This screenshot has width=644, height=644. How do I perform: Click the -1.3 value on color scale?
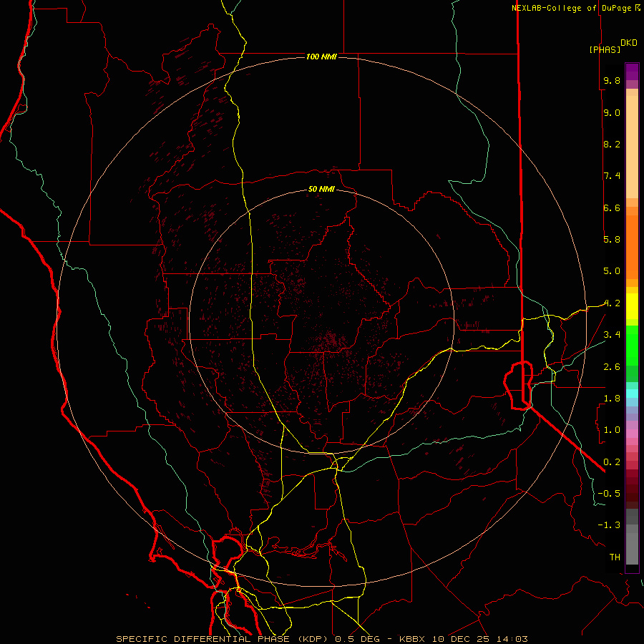coord(609,525)
